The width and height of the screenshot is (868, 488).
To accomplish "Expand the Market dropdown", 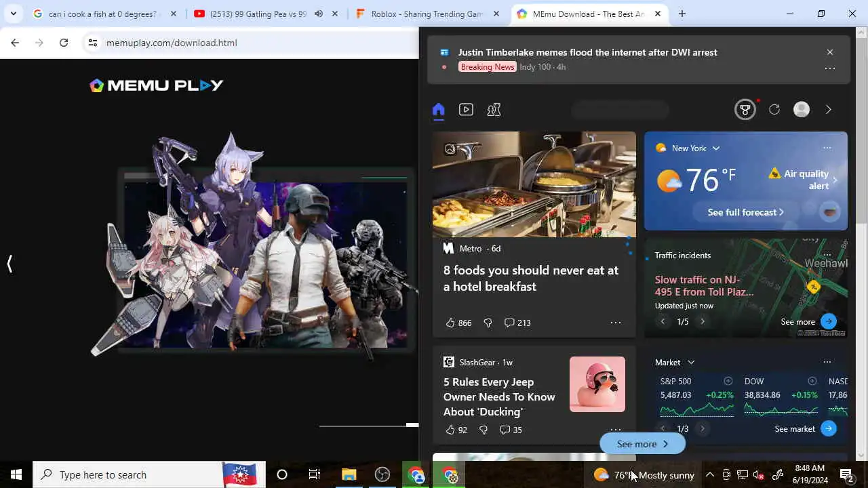I will (x=691, y=363).
